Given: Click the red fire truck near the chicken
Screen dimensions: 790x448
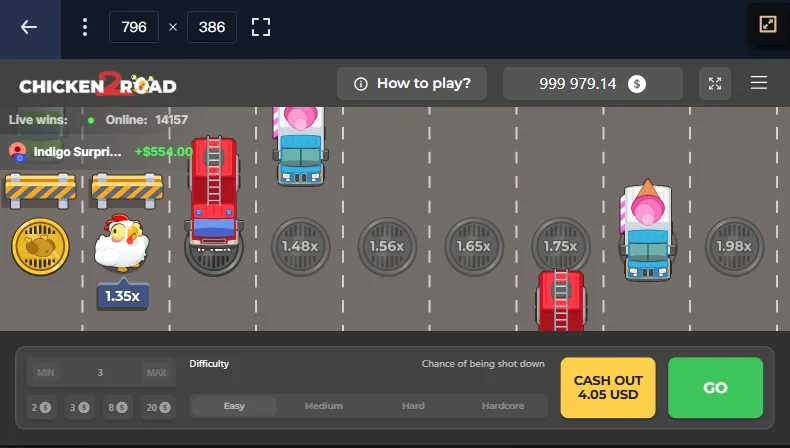Looking at the screenshot, I should point(214,191).
